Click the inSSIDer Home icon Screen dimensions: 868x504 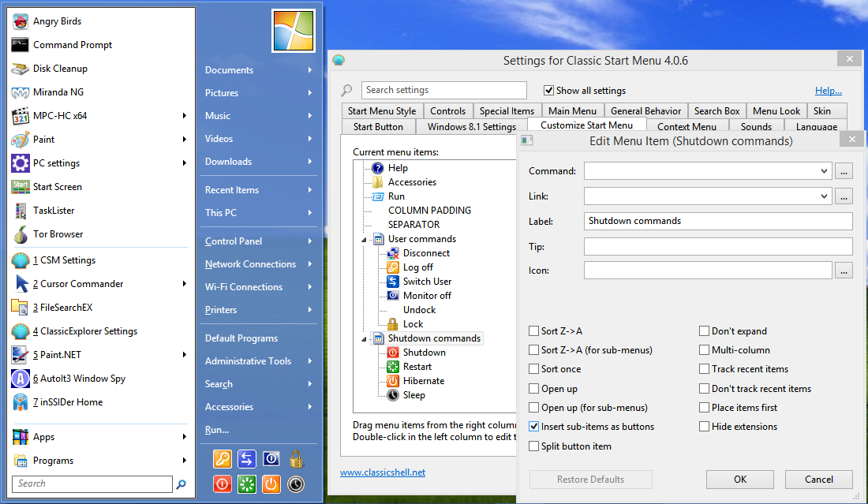(x=21, y=402)
